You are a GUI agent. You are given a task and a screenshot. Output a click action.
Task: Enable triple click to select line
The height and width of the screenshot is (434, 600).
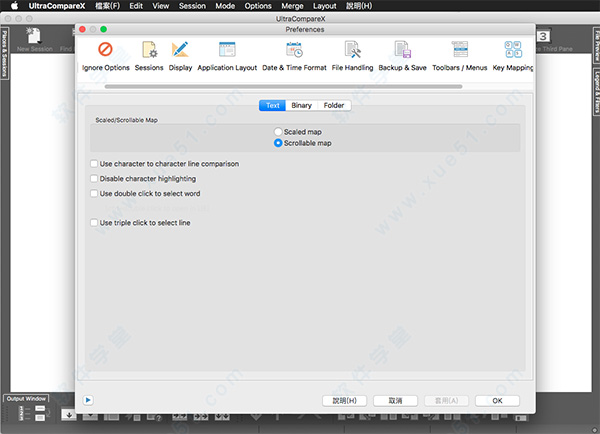click(94, 223)
